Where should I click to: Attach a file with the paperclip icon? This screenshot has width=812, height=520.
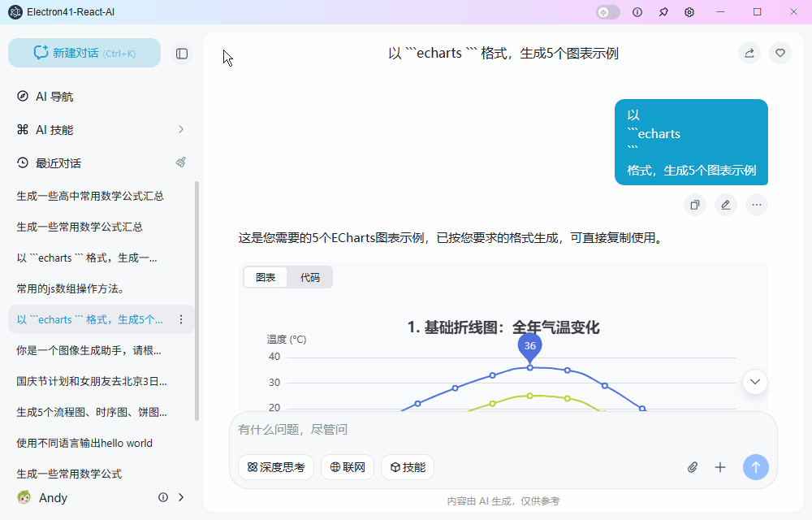tap(693, 467)
